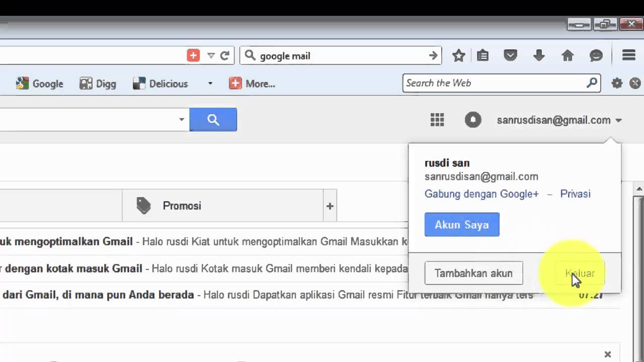The height and width of the screenshot is (362, 644).
Task: Click Gabung dengan Google+ link
Action: (481, 194)
